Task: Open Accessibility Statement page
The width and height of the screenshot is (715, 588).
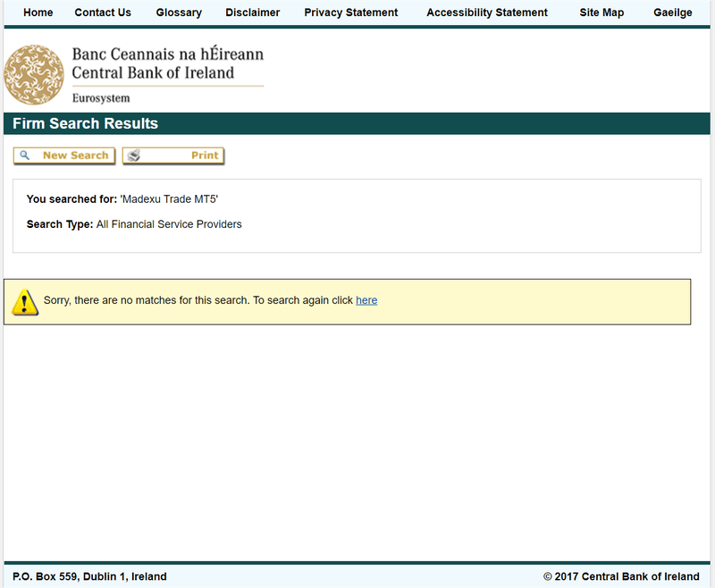Action: coord(487,13)
